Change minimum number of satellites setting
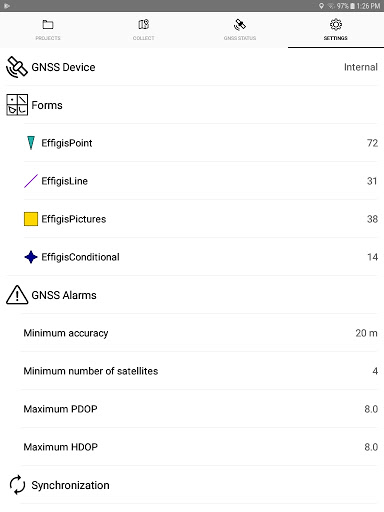The height and width of the screenshot is (512, 384). [x=199, y=371]
